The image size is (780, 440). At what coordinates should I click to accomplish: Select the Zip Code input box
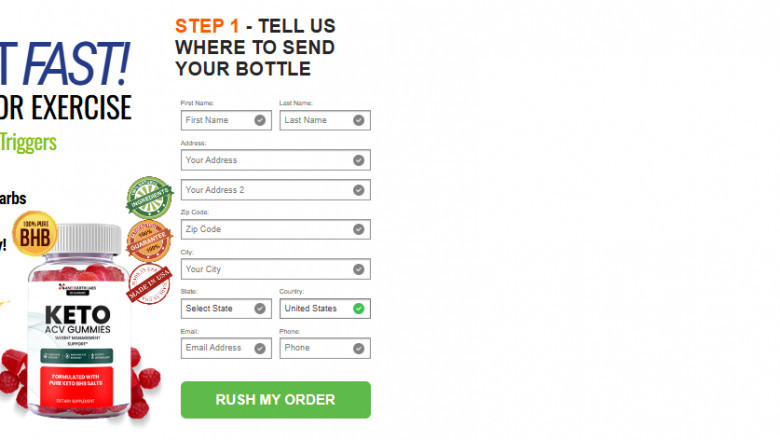click(276, 229)
